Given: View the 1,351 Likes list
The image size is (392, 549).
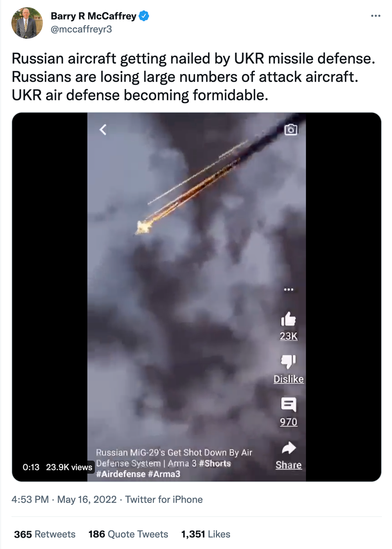Looking at the screenshot, I should [206, 534].
